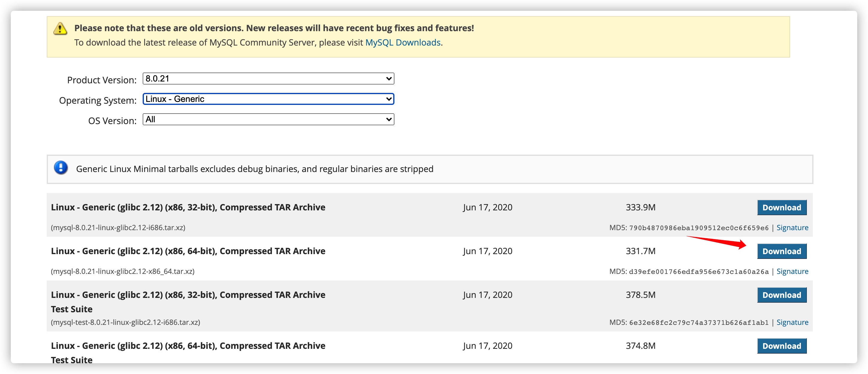Click the yellow warning triangle icon
Screen dimensions: 868x374
(60, 29)
